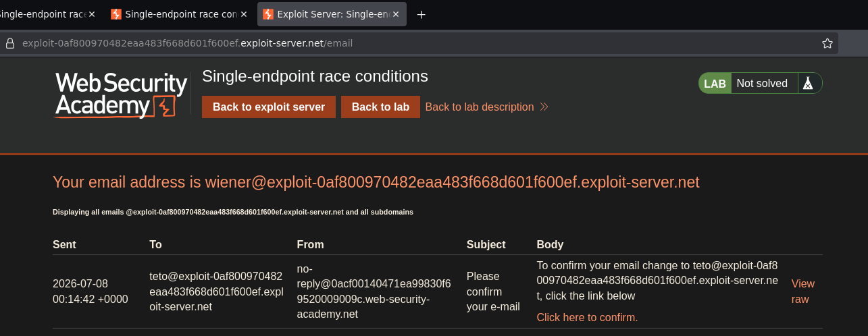Click the wiener email address heading
The image size is (868, 336).
coord(376,182)
